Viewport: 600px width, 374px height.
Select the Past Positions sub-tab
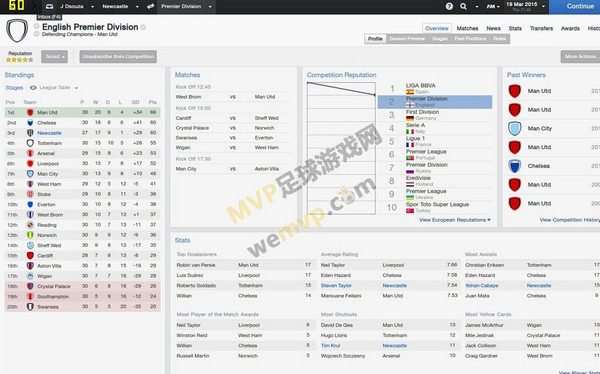pyautogui.click(x=470, y=39)
